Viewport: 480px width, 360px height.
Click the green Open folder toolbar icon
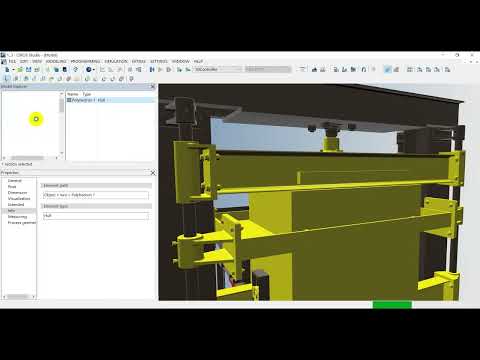click(20, 69)
